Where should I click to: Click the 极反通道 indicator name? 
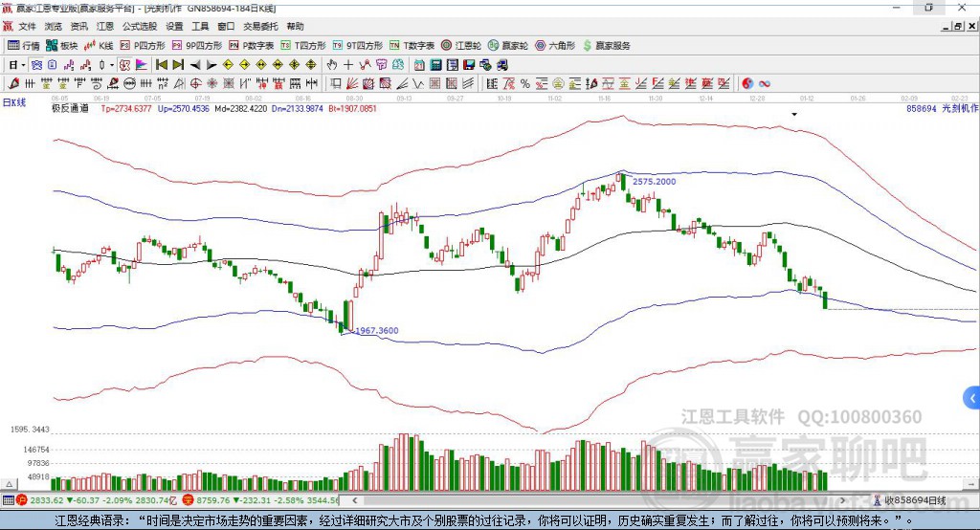pyautogui.click(x=70, y=109)
